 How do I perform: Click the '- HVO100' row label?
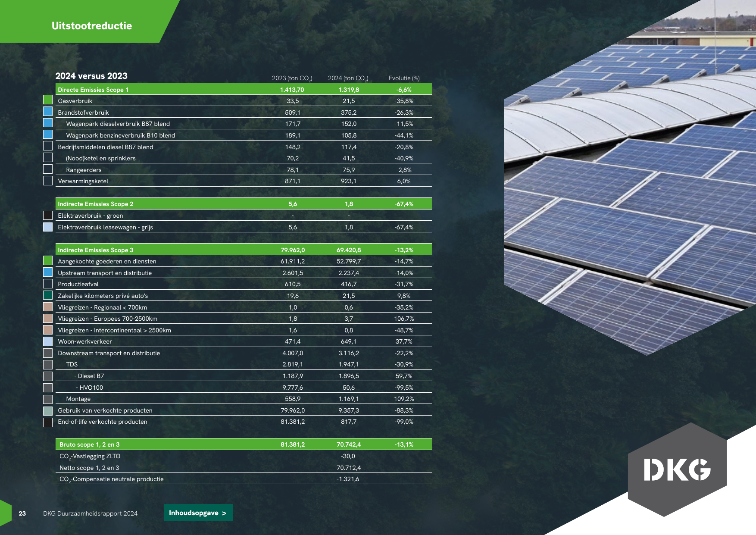(89, 388)
